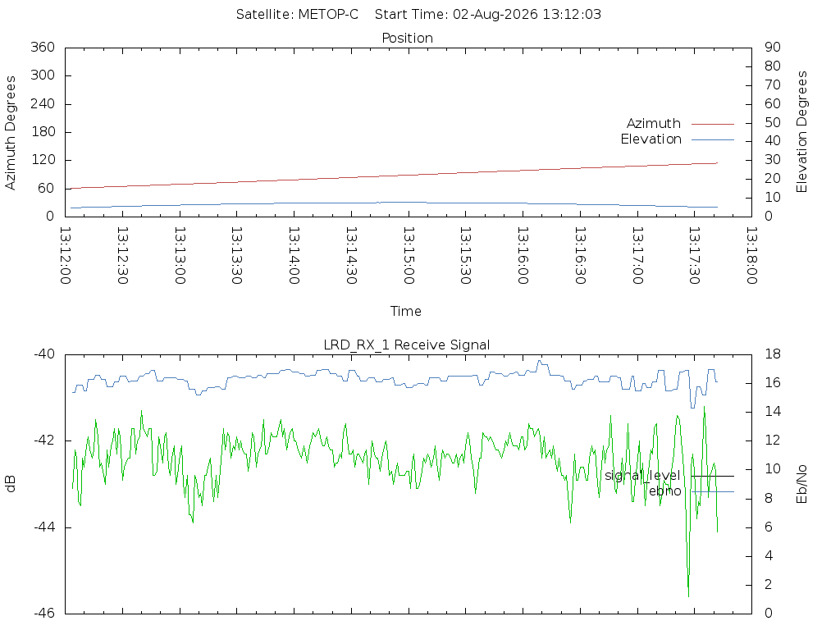Click the 12 Eb/No axis value

pos(773,441)
